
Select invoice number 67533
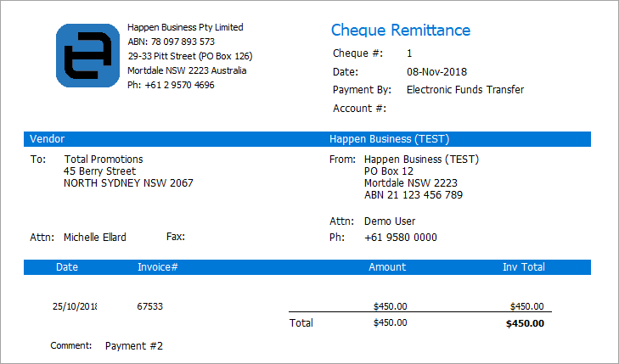150,306
